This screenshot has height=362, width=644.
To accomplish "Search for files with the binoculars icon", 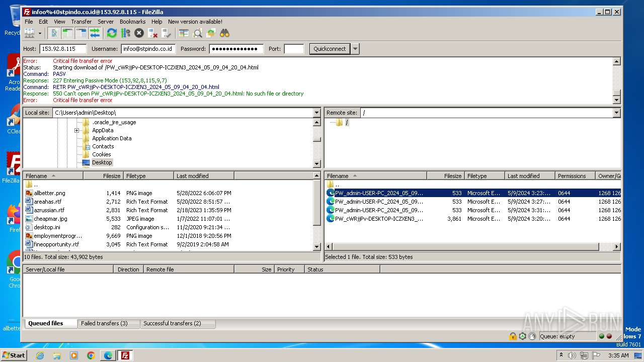I will click(224, 33).
